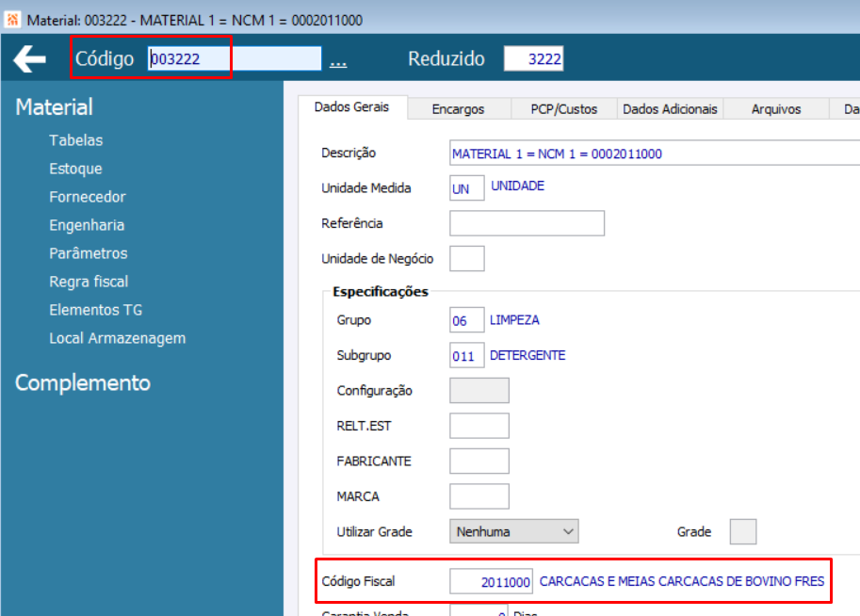860x616 pixels.
Task: Open the Arquivos tab
Action: pos(775,109)
